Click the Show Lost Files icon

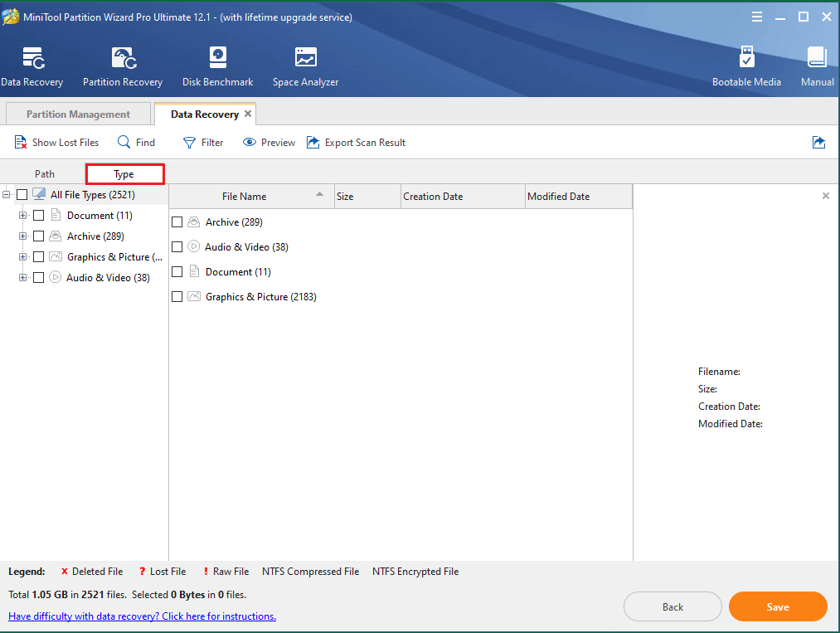(21, 142)
